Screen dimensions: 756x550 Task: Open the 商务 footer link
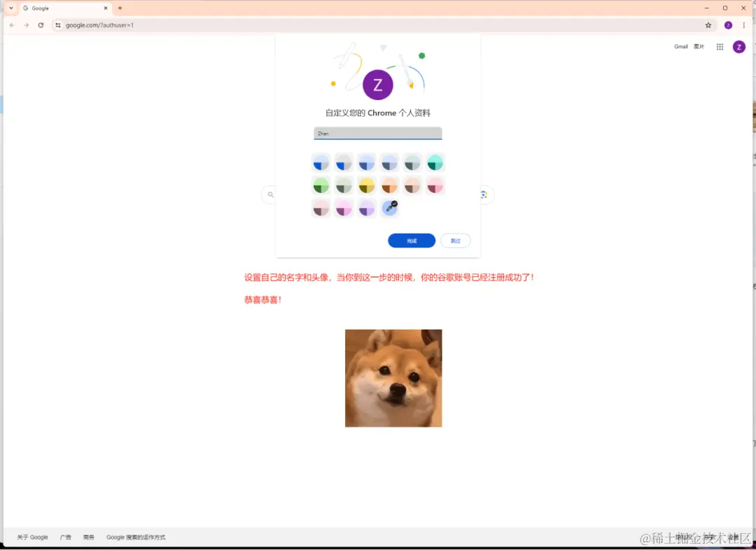click(x=89, y=537)
